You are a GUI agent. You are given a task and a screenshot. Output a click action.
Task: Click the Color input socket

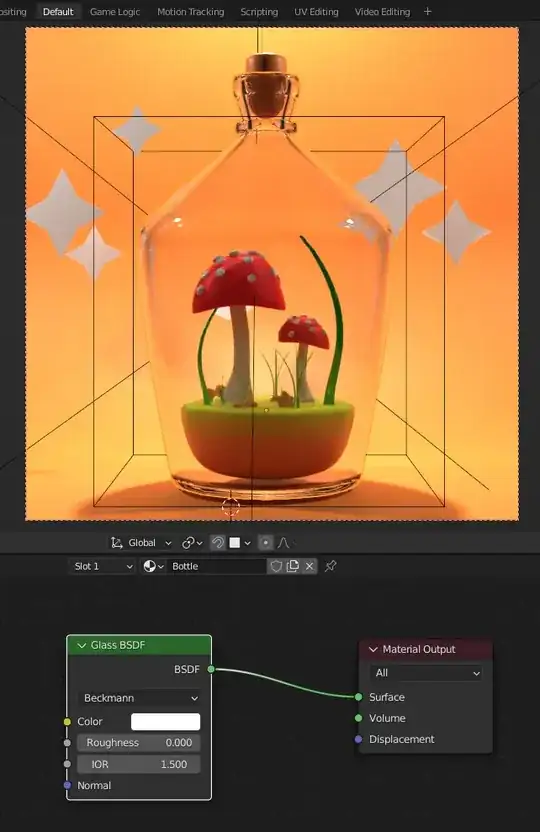point(67,722)
